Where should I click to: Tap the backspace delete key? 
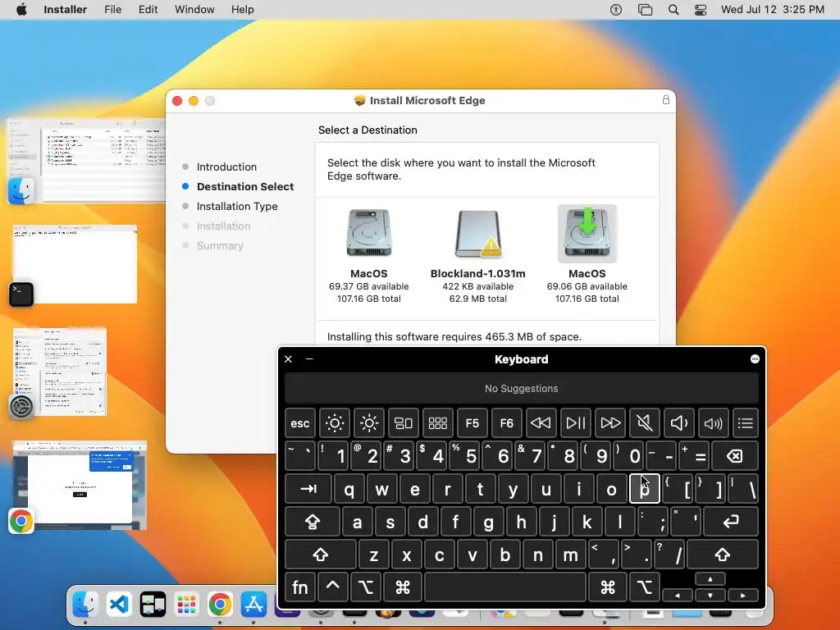pos(734,456)
